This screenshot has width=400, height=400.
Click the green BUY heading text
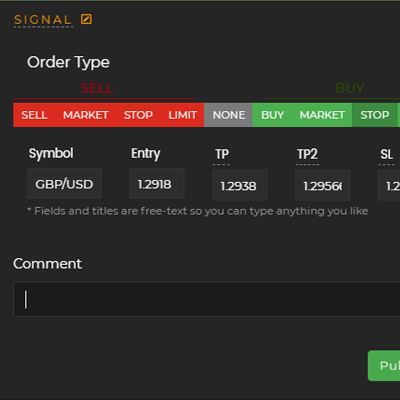click(350, 88)
